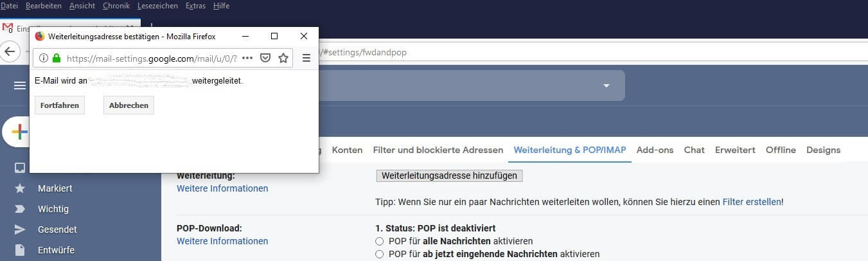Select the Weiterleitung & POP/IMAP tab
The width and height of the screenshot is (868, 261).
coord(570,150)
